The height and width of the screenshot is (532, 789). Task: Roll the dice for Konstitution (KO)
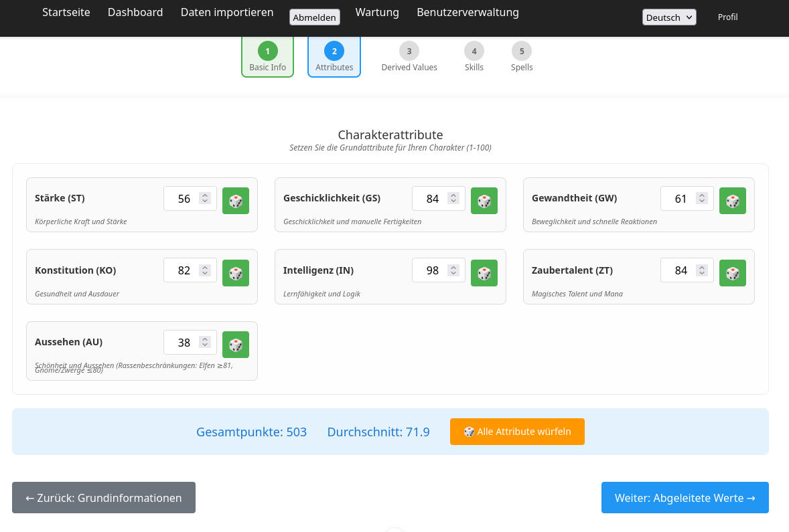click(x=236, y=273)
